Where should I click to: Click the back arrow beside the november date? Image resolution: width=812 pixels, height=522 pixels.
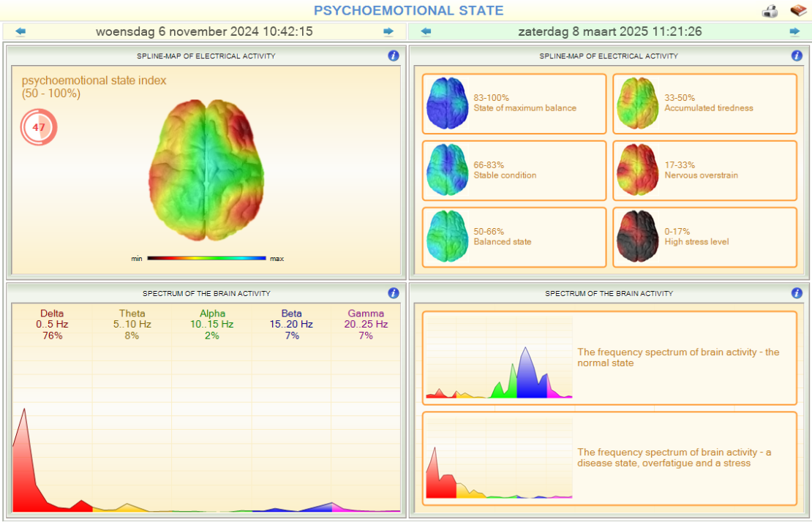coord(19,31)
